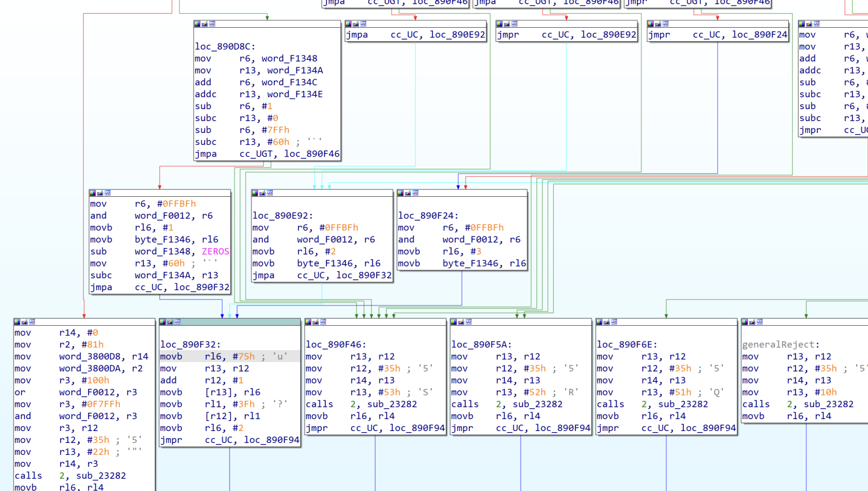
Task: Click the edit-node pencil icon on loc_890E92
Action: (x=261, y=193)
